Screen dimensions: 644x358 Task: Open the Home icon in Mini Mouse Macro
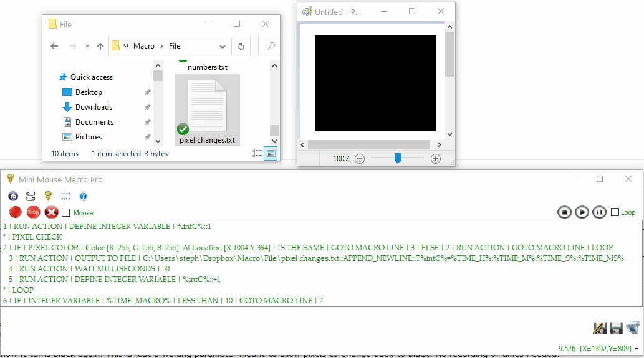click(12, 196)
